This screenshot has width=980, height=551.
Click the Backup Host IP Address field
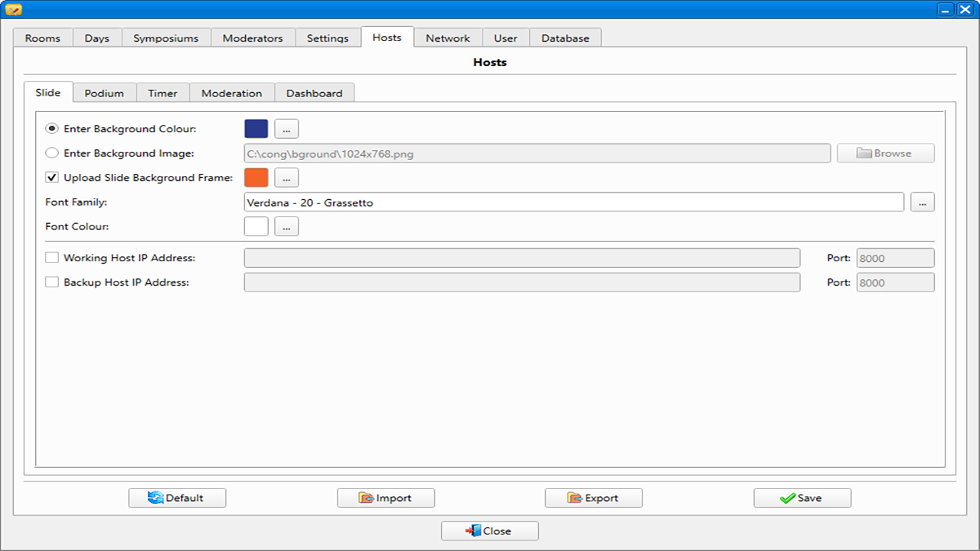tap(522, 282)
